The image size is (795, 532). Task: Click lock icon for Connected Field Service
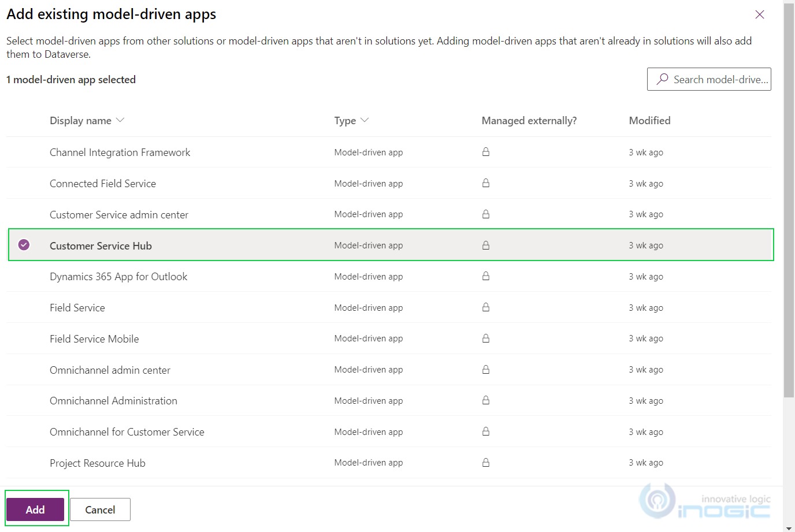(486, 183)
